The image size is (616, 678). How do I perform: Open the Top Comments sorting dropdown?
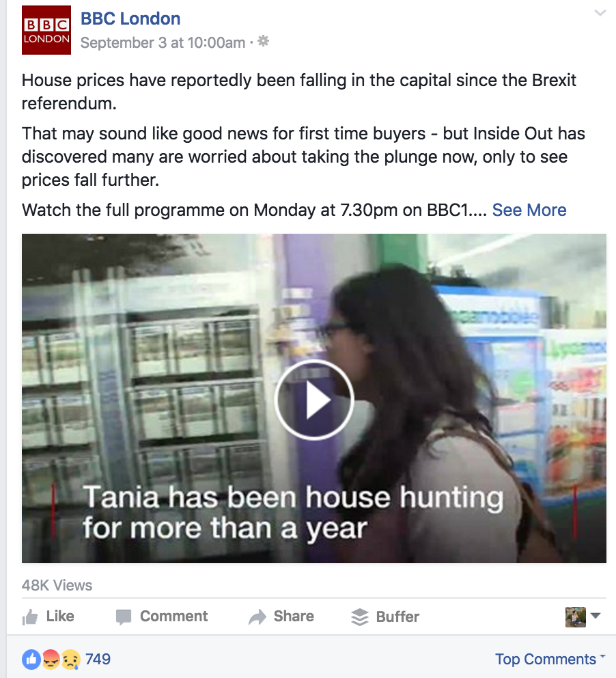click(550, 659)
